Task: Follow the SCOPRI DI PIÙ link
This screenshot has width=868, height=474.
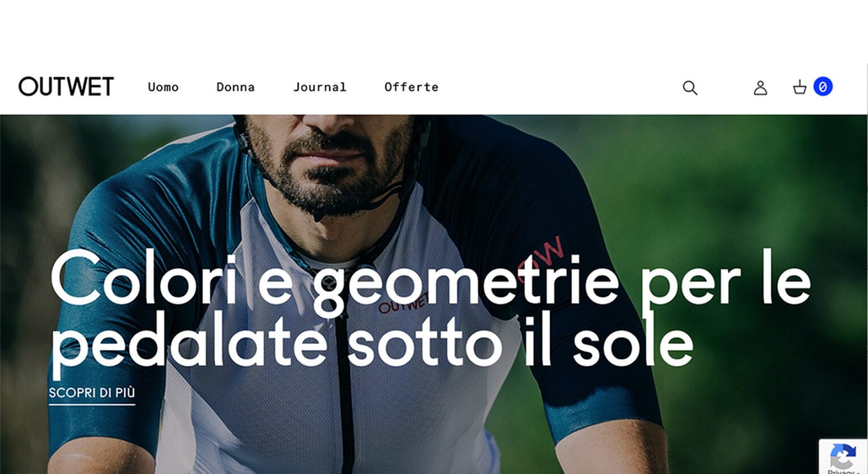Action: 92,393
